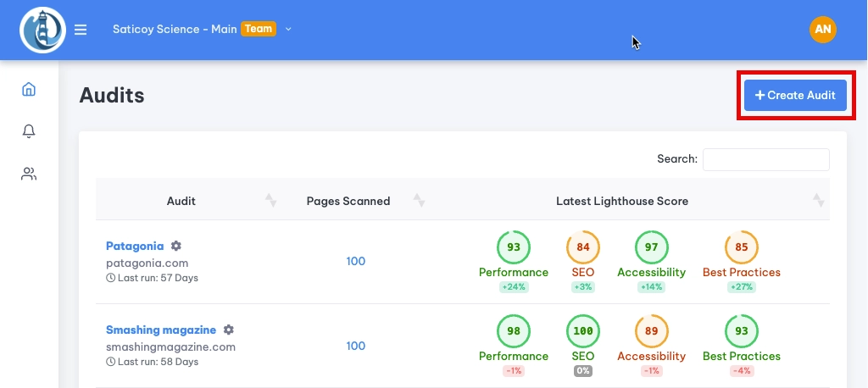The image size is (868, 388).
Task: Open the AN user avatar menu
Action: click(x=822, y=29)
